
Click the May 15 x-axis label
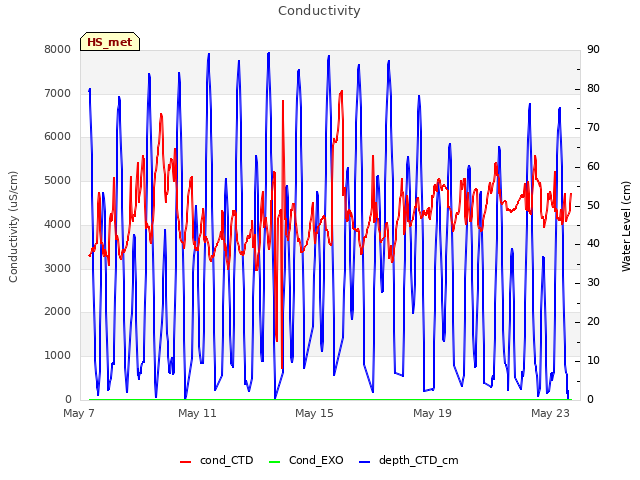(x=314, y=413)
